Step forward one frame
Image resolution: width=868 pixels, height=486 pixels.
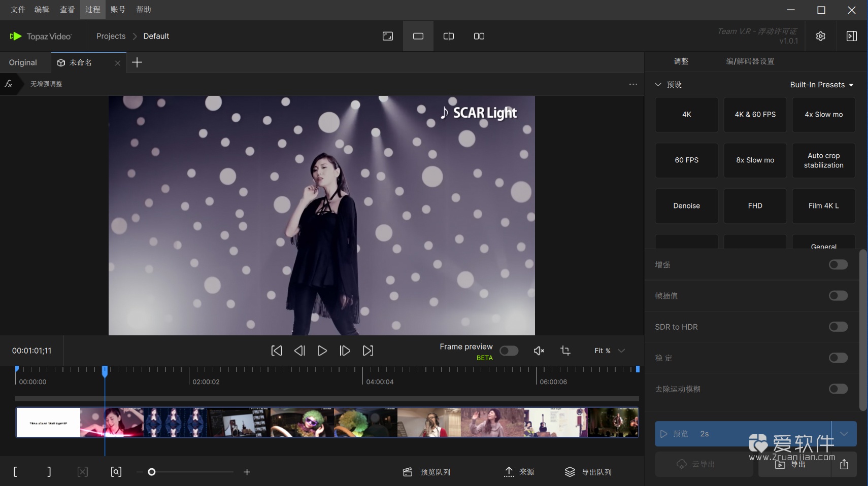[x=345, y=351]
